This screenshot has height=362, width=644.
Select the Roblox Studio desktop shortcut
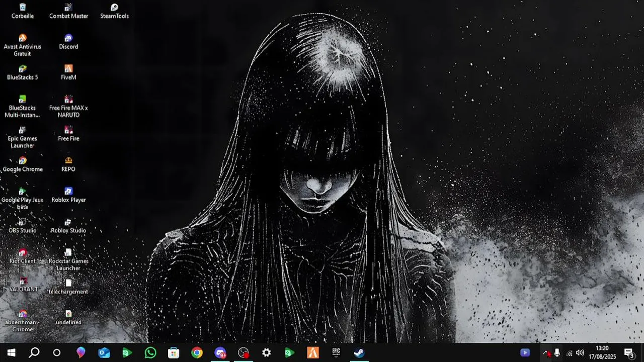[x=68, y=226]
